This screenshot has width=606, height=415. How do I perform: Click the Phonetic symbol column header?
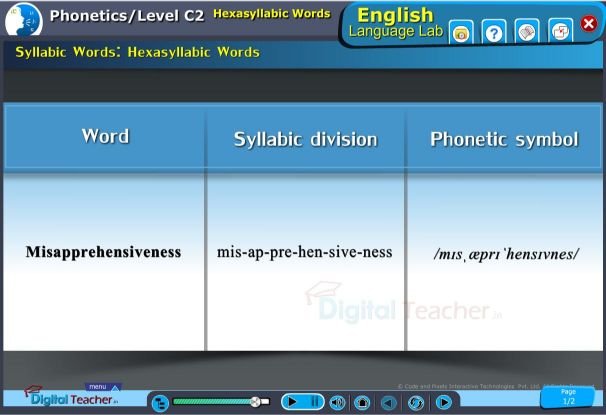(504, 139)
